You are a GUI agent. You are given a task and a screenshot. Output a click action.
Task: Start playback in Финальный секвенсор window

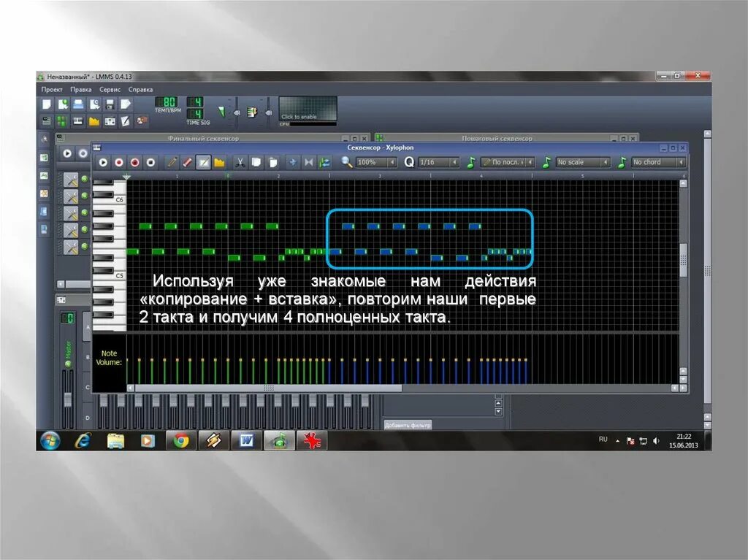pos(67,153)
